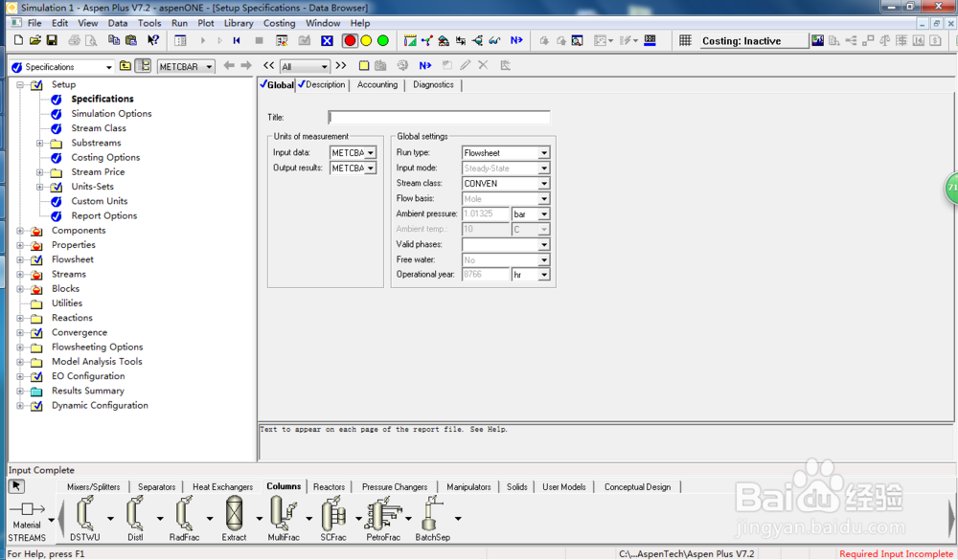The image size is (958, 560).
Task: Open the Pressure Changers model library tab
Action: (395, 486)
